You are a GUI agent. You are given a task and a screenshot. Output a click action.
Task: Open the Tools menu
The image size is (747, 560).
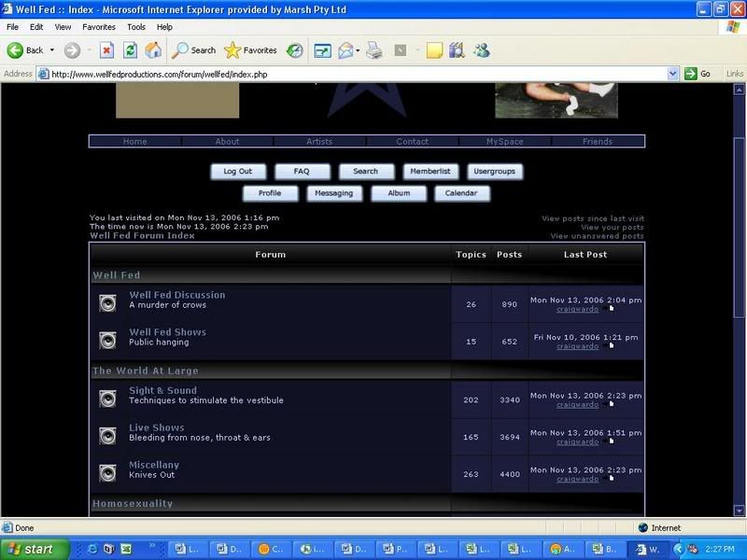click(x=135, y=27)
